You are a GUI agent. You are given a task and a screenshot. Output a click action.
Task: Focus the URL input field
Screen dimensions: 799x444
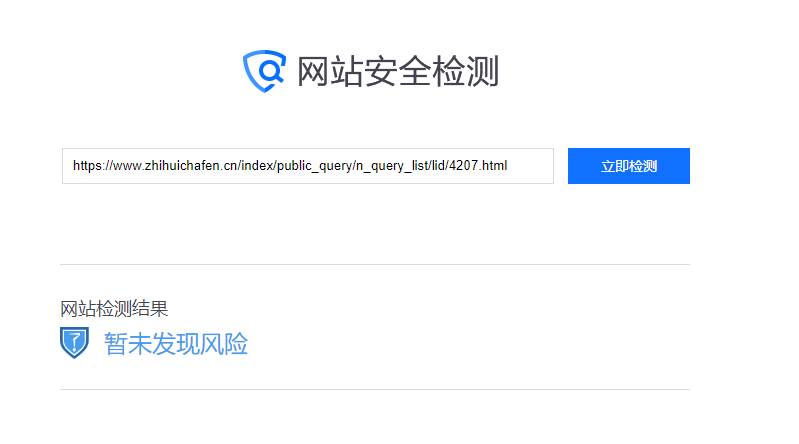[x=308, y=166]
